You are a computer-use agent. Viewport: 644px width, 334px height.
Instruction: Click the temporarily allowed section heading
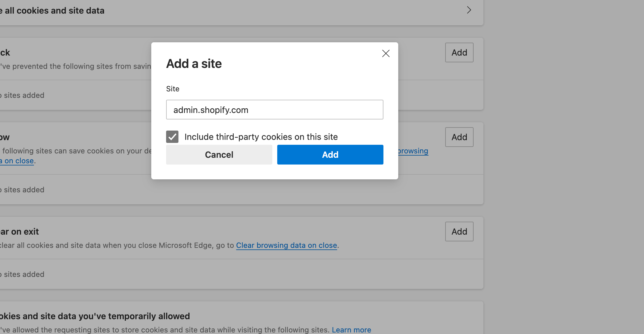(95, 316)
